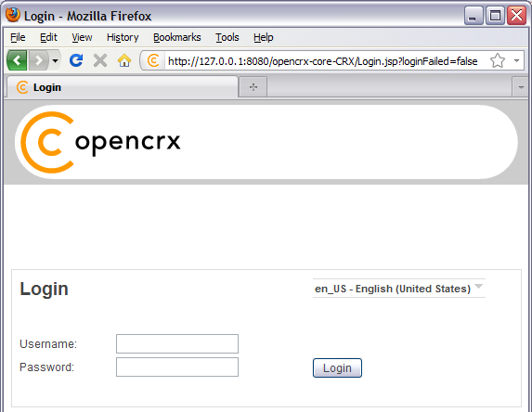This screenshot has height=412, width=532.
Task: Open the Bookmarks menu
Action: (176, 37)
